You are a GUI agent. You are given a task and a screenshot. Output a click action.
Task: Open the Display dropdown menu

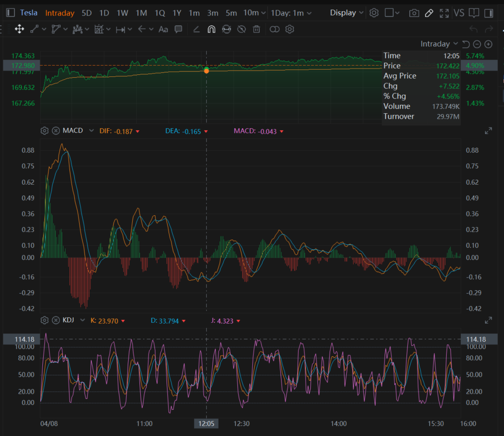coord(347,13)
